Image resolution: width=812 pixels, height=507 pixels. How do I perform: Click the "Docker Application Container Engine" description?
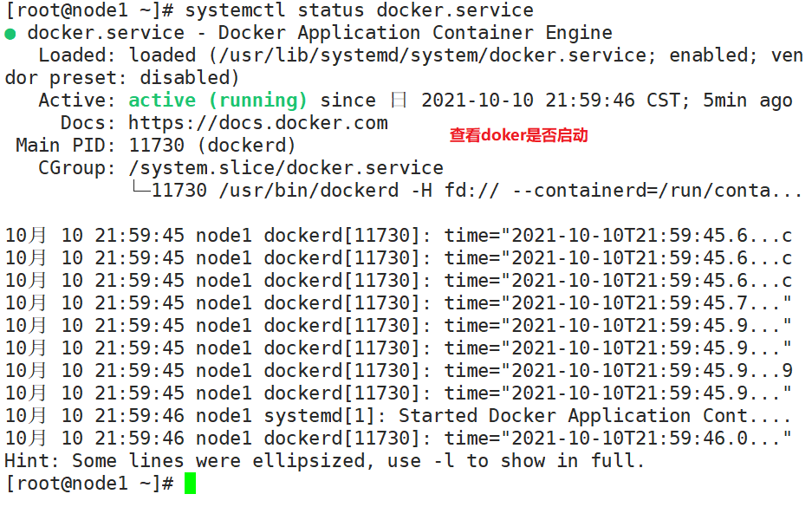point(415,34)
